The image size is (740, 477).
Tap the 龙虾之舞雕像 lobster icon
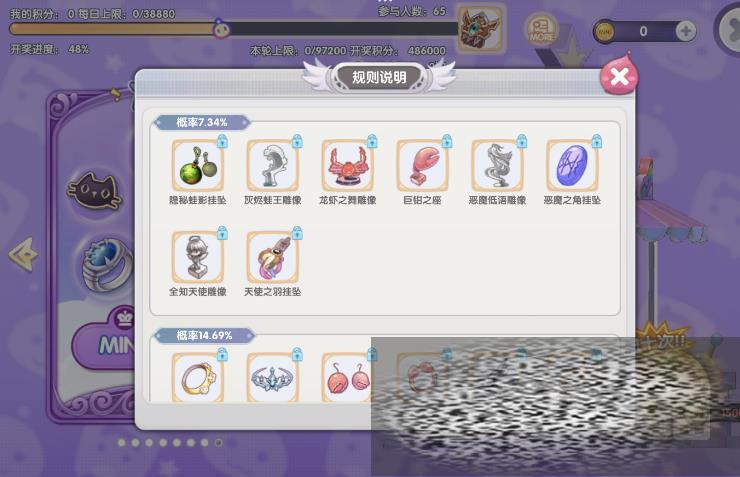(x=348, y=165)
